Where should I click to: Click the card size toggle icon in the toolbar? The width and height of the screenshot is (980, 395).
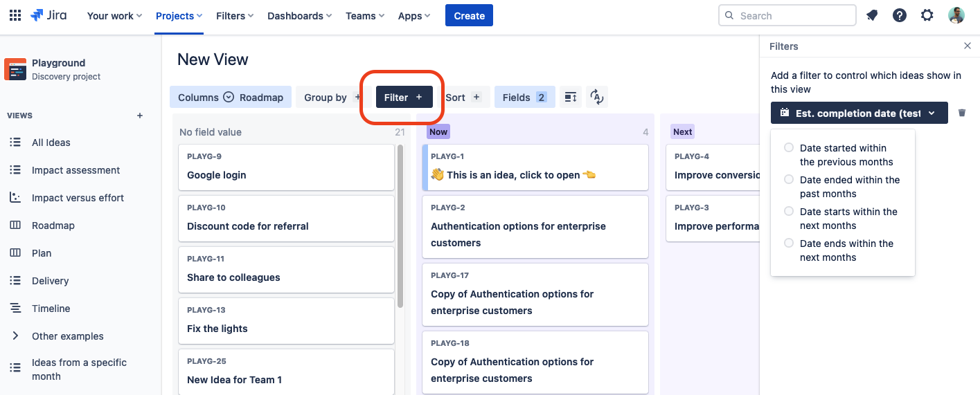[x=571, y=98]
